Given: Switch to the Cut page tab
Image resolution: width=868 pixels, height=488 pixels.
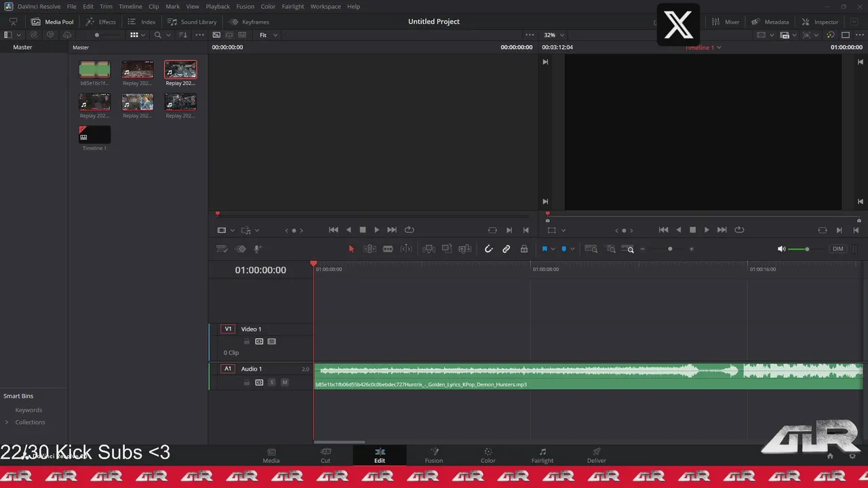Looking at the screenshot, I should (325, 455).
